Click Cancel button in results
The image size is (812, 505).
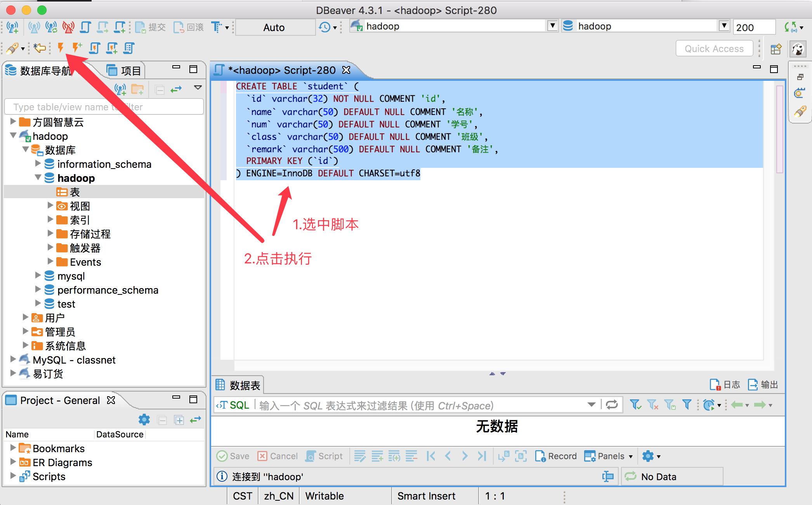[x=278, y=456]
